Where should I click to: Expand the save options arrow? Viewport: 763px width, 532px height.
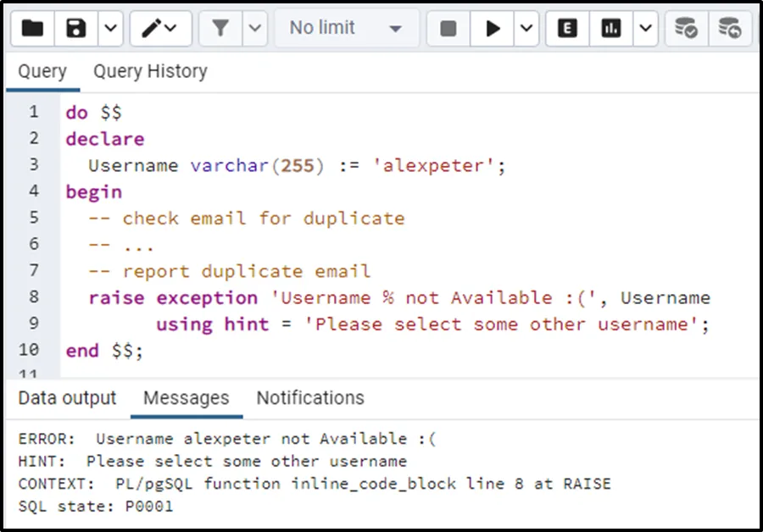(x=110, y=28)
